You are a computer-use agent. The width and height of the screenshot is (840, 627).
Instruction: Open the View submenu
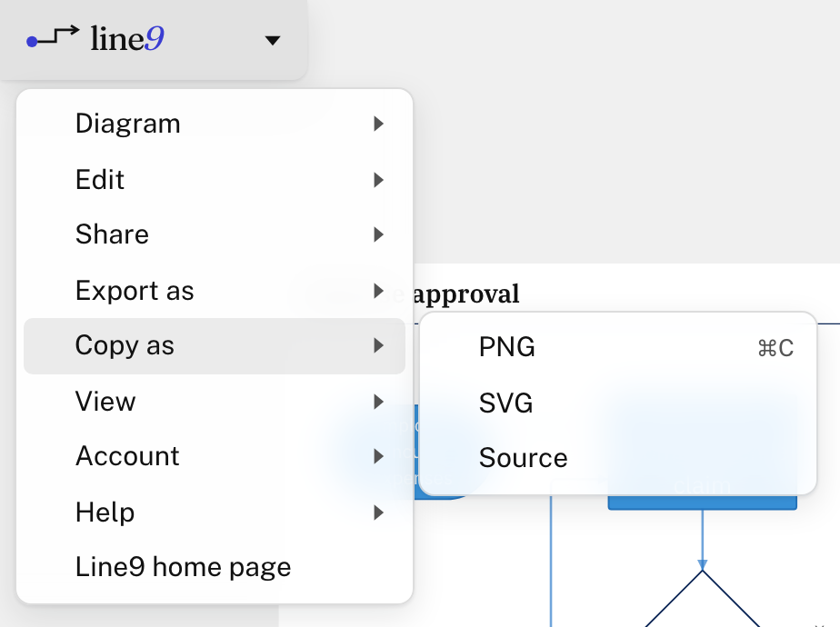(215, 402)
